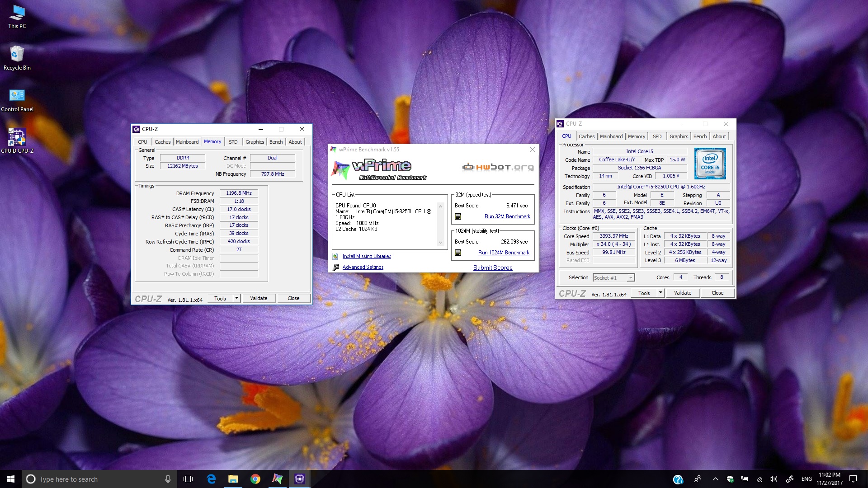Screen dimensions: 868x488
Task: Click the Advanced Settings wrench icon
Action: coord(335,267)
